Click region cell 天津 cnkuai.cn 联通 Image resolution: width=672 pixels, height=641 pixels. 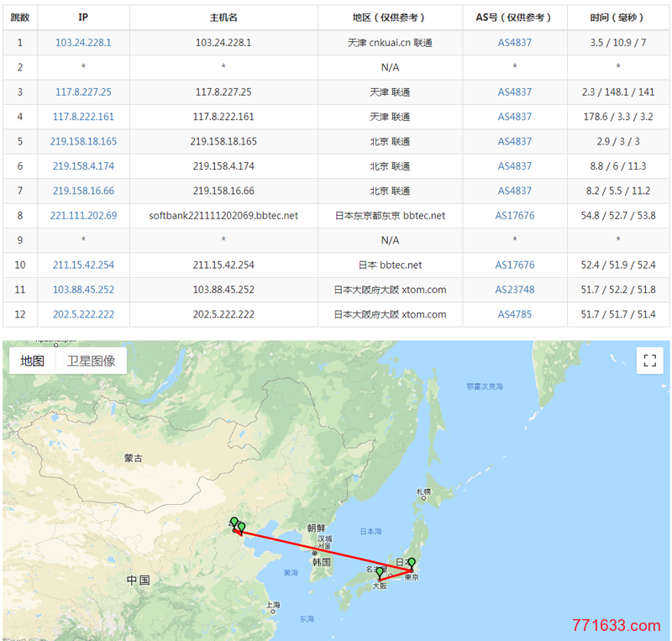click(390, 43)
